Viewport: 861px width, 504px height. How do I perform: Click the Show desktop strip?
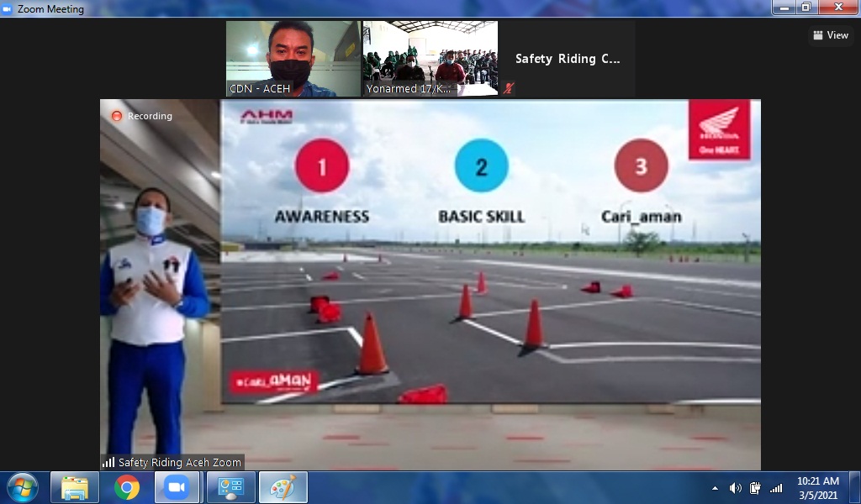[855, 487]
